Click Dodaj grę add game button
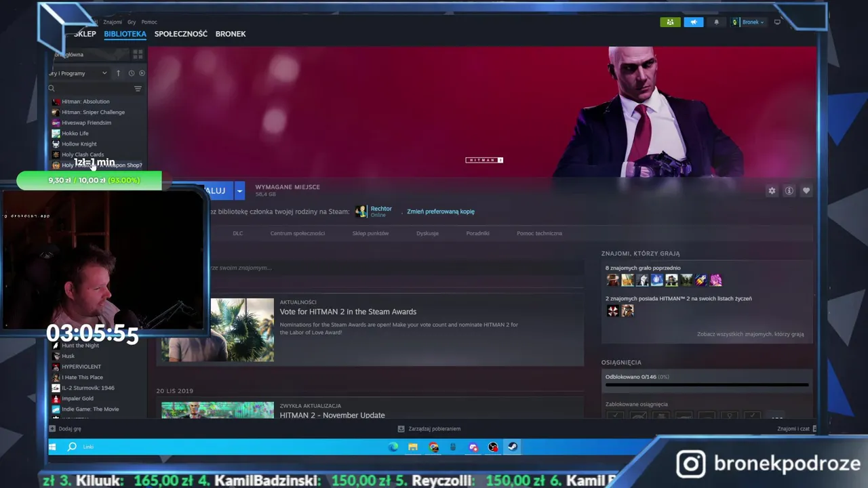Viewport: 868px width, 488px height. [x=65, y=429]
